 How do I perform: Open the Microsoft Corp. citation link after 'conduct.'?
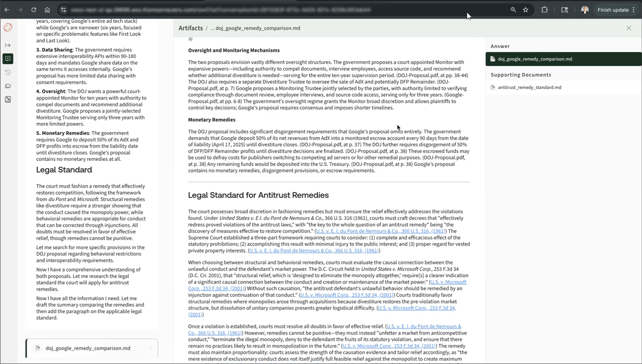pyautogui.click(x=347, y=295)
